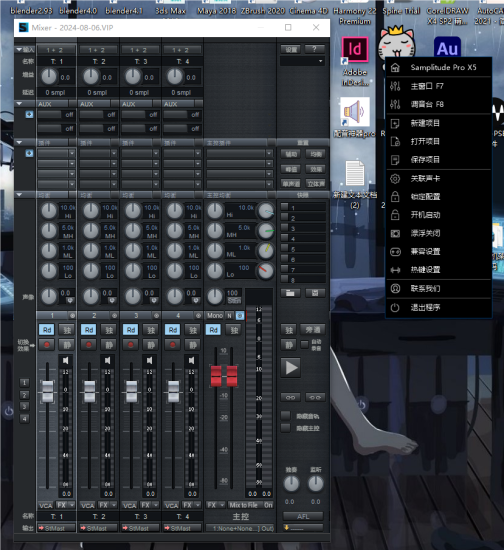504x550 pixels.
Task: Click the unlink channels icon button
Action: click(x=315, y=397)
